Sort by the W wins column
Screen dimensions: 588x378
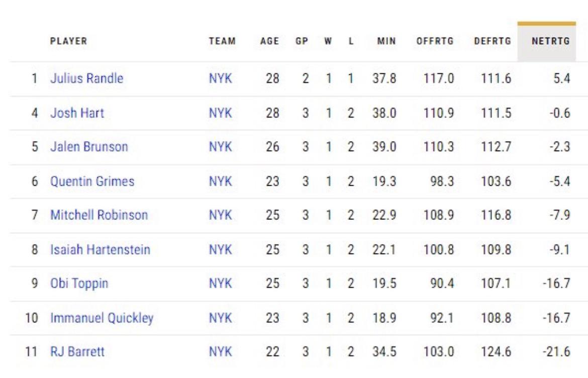pyautogui.click(x=327, y=42)
